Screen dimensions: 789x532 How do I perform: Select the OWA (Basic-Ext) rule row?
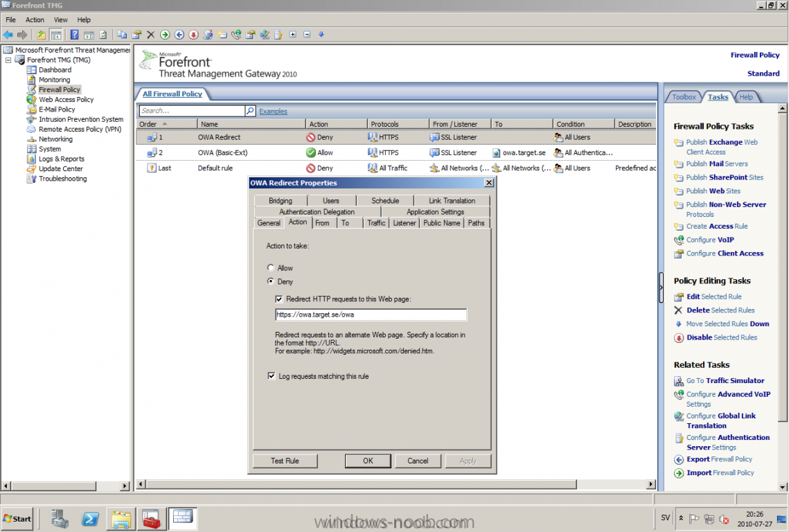(396, 152)
